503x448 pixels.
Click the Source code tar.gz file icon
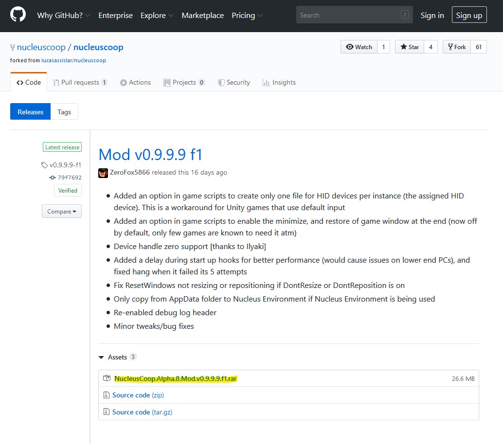coord(107,412)
